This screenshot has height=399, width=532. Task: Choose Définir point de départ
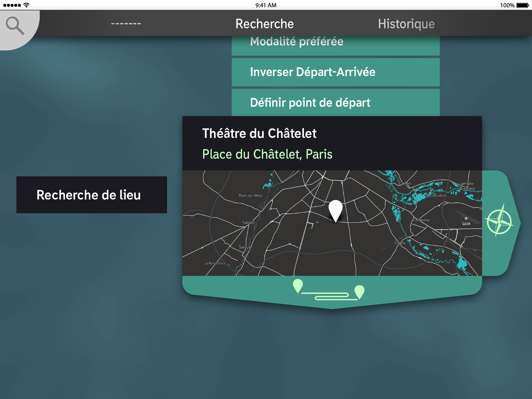pyautogui.click(x=336, y=103)
